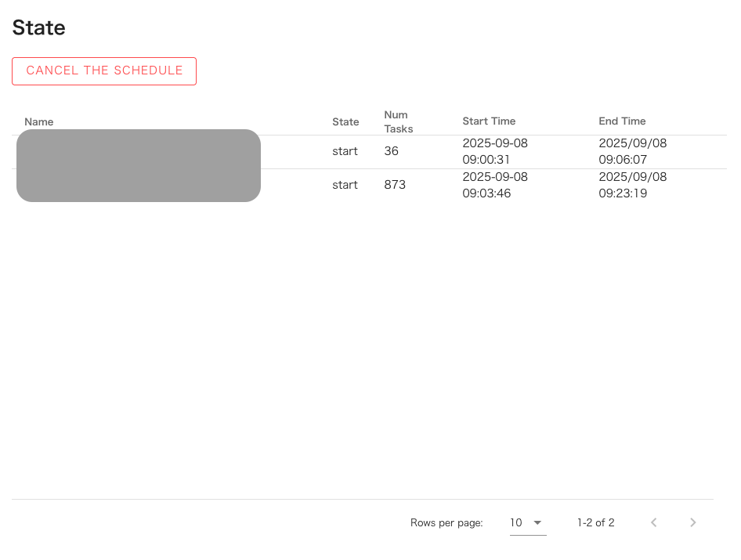The height and width of the screenshot is (560, 741).
Task: Click start time 2025-09-08 09:03:46
Action: 495,185
